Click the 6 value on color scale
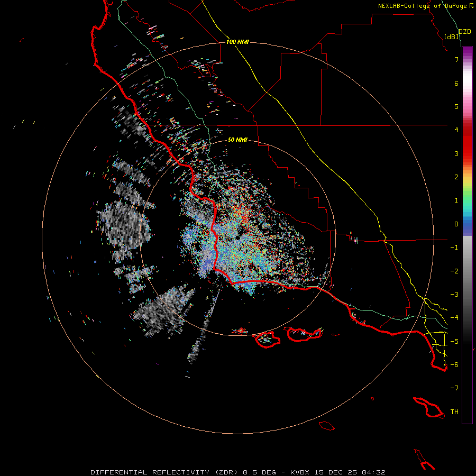The image size is (476, 476). point(456,83)
